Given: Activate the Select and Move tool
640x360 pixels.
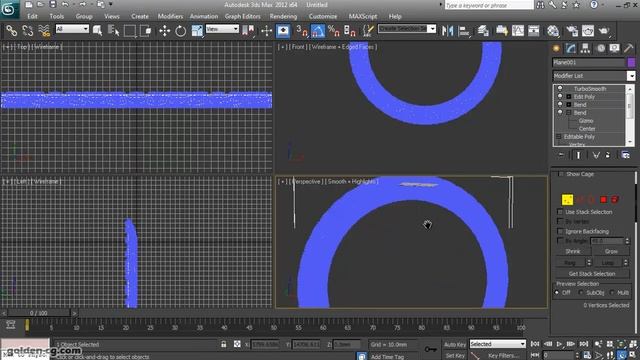Looking at the screenshot, I should (x=164, y=31).
